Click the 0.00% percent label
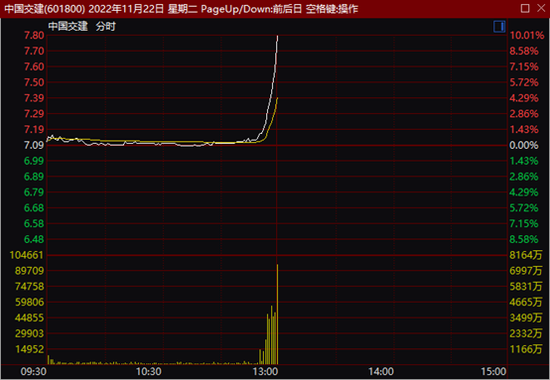The width and height of the screenshot is (550, 380). point(524,145)
